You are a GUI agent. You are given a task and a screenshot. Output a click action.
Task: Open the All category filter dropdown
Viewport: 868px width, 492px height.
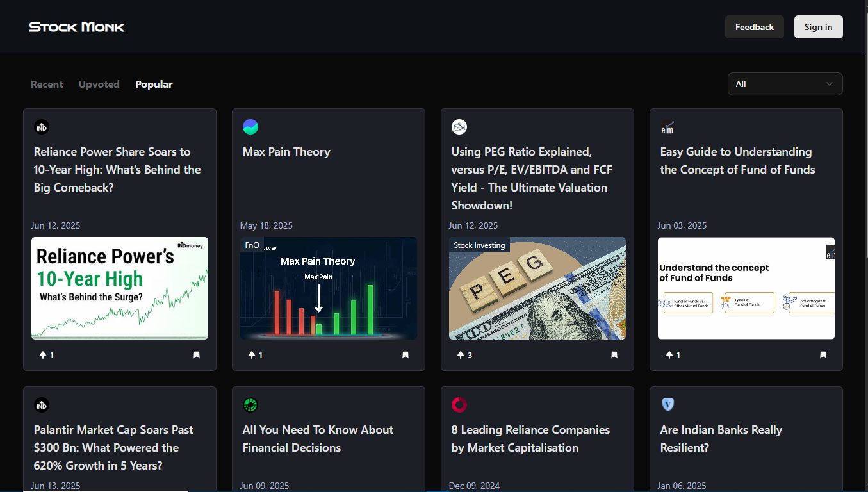click(785, 84)
